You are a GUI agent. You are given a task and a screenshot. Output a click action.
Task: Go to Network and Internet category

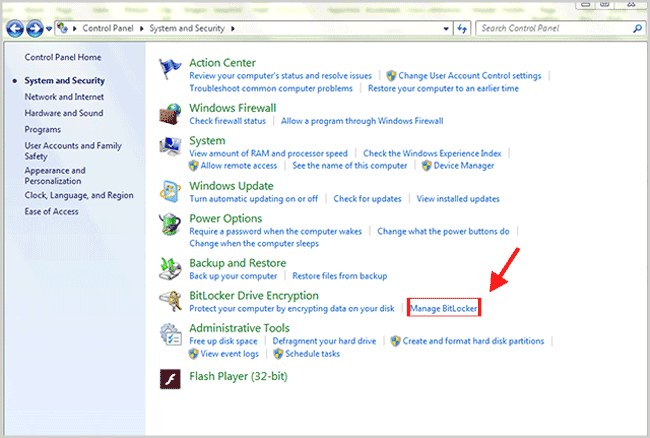coord(64,97)
